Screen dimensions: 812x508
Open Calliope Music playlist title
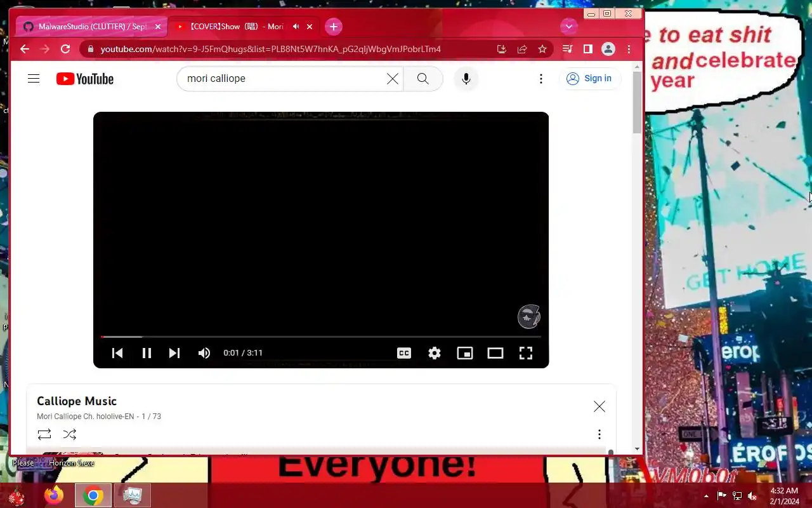click(77, 401)
